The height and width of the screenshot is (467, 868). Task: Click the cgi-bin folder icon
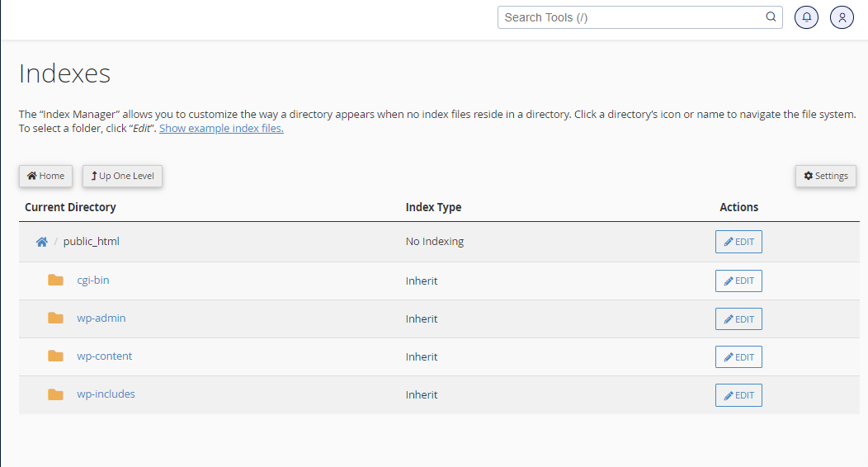pos(55,281)
